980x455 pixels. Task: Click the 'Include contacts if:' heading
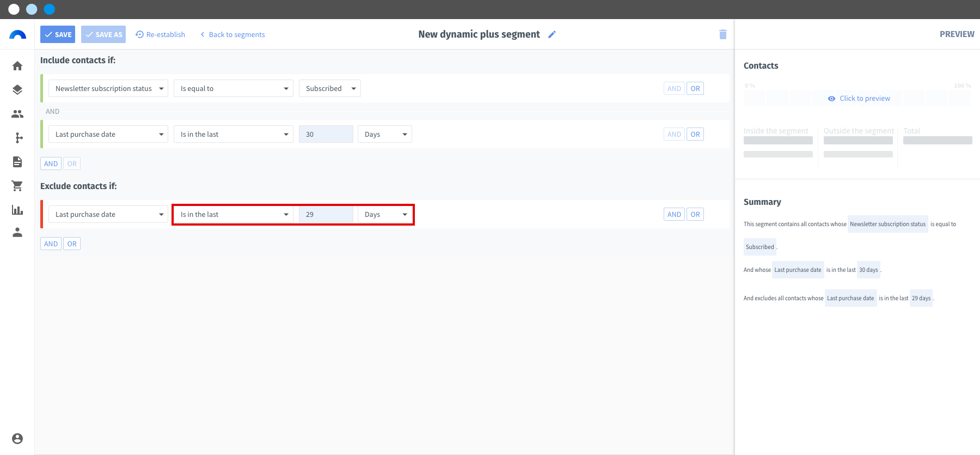[x=78, y=60]
